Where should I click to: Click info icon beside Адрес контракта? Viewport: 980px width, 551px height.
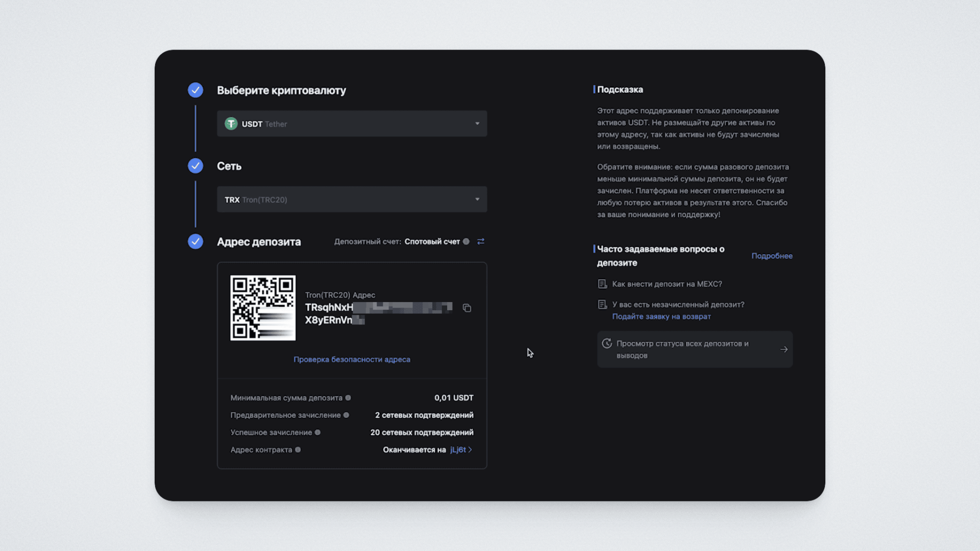[298, 449]
